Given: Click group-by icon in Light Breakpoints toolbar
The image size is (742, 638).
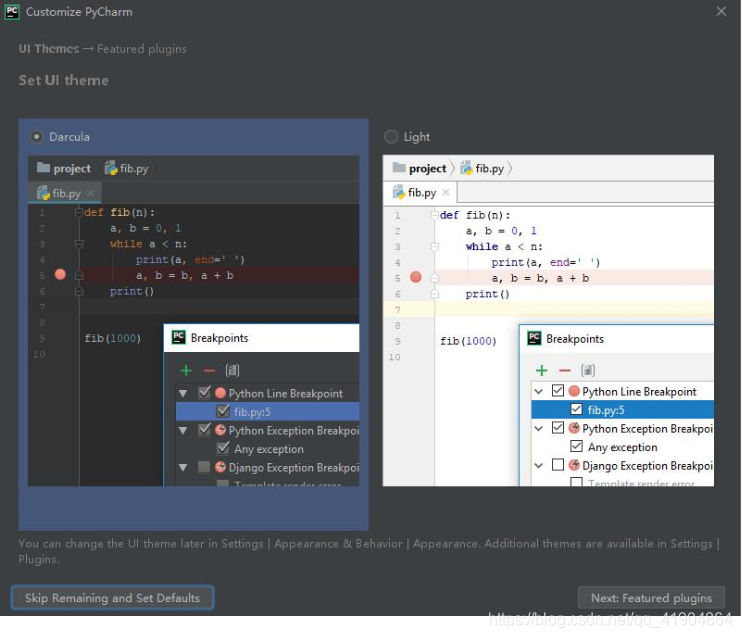Looking at the screenshot, I should 587,370.
